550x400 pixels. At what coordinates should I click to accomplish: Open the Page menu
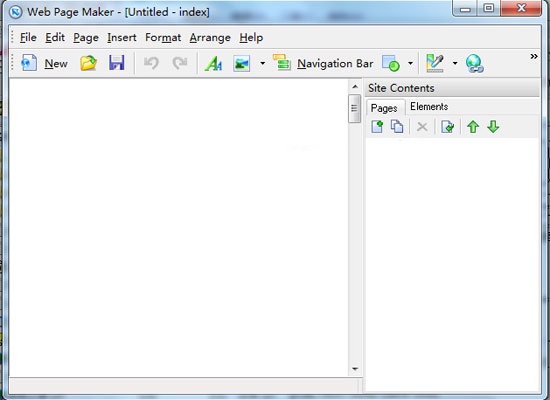point(86,38)
